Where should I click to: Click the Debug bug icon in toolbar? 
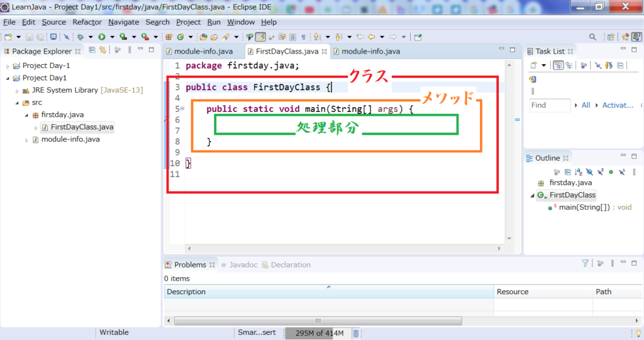pos(80,37)
